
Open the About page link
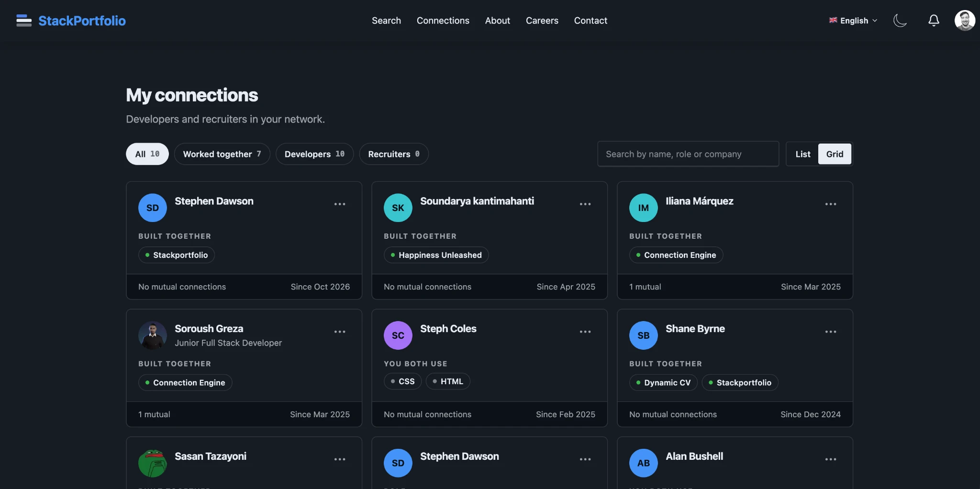pyautogui.click(x=498, y=21)
